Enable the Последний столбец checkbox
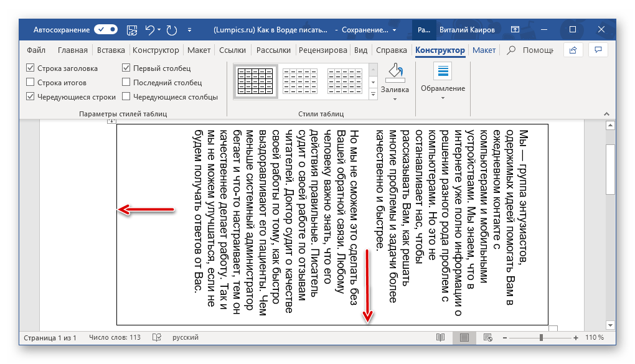This screenshot has height=364, width=635. point(126,82)
